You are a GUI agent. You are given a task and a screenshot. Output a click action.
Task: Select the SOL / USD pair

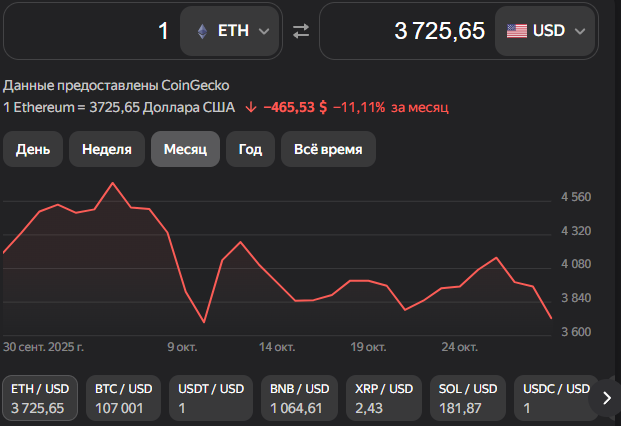pos(468,398)
